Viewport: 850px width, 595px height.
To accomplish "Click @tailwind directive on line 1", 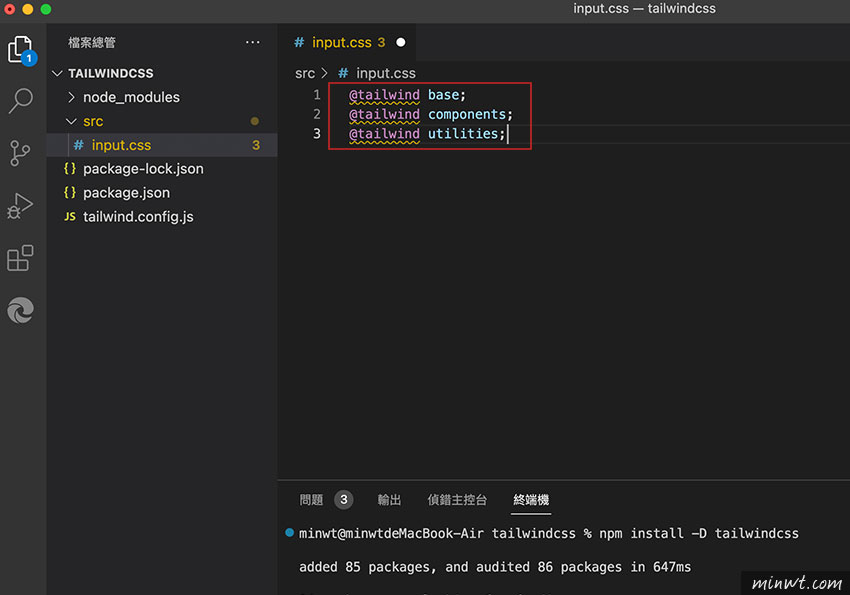I will coord(384,95).
